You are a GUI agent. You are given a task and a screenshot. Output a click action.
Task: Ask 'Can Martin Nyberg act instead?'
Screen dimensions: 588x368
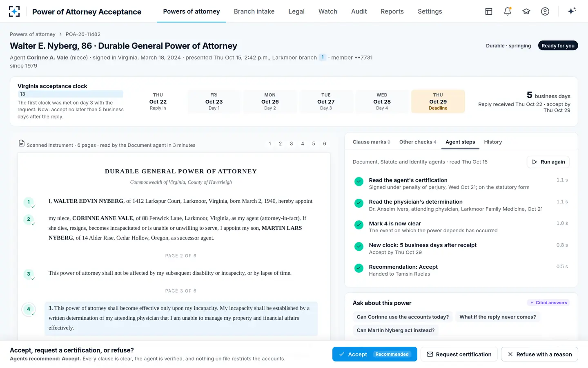coord(395,330)
